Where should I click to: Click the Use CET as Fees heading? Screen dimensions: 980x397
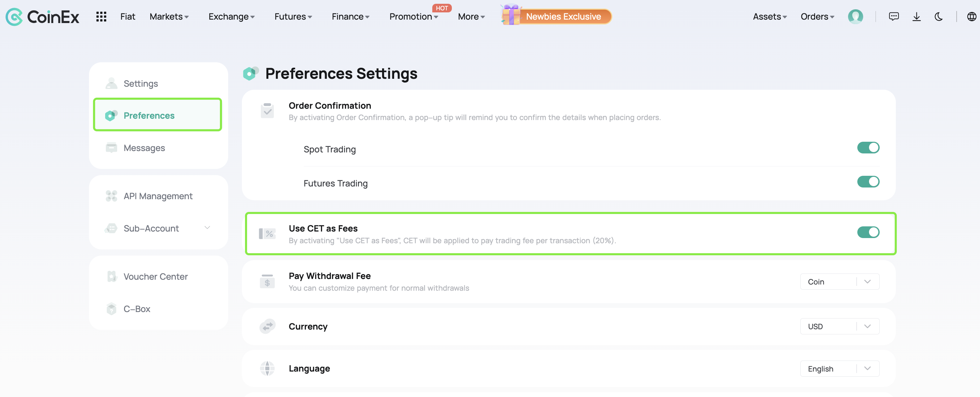(323, 228)
